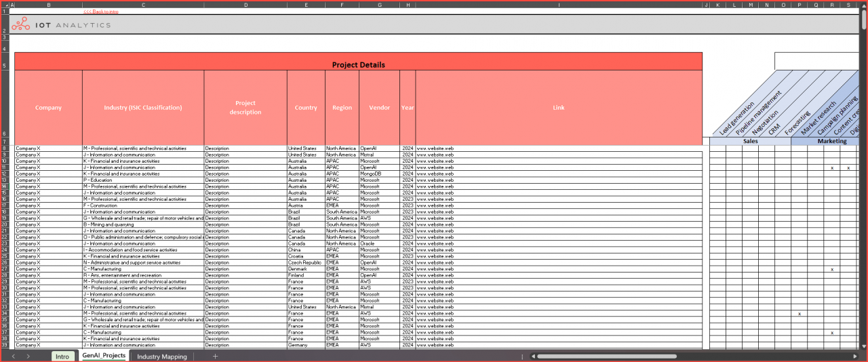
Task: Click the IoT Analytics logo
Action: click(x=60, y=24)
